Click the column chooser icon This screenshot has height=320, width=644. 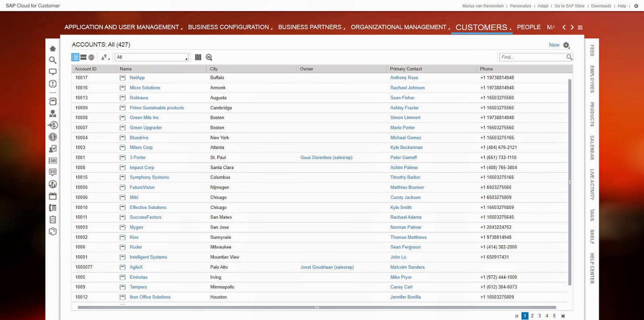click(x=198, y=57)
